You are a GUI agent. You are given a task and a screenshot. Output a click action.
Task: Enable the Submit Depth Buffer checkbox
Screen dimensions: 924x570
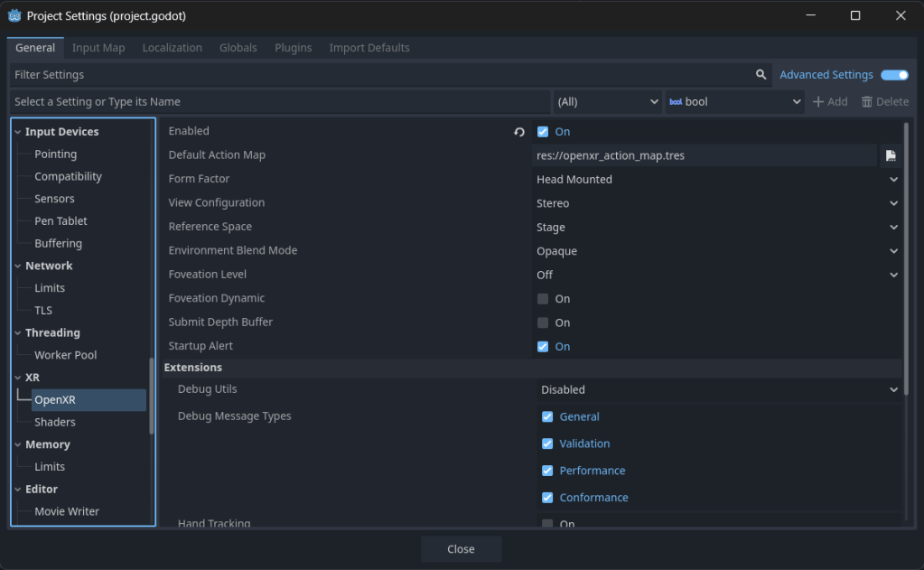click(543, 322)
